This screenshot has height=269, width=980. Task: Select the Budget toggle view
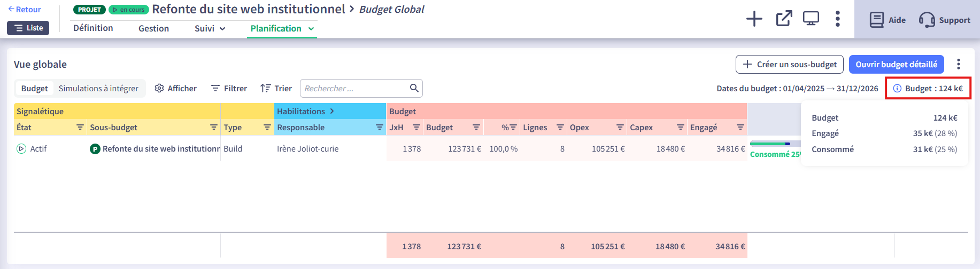34,89
